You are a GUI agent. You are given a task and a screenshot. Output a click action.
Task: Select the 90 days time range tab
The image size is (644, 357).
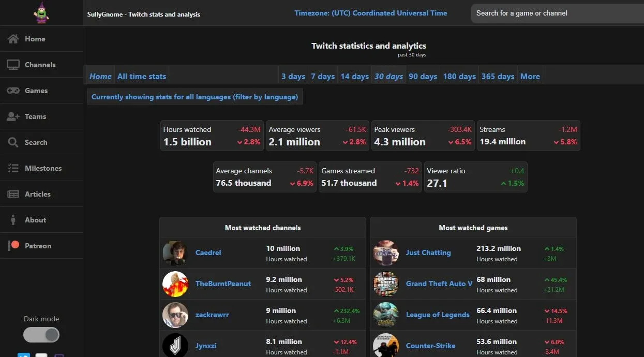click(423, 76)
